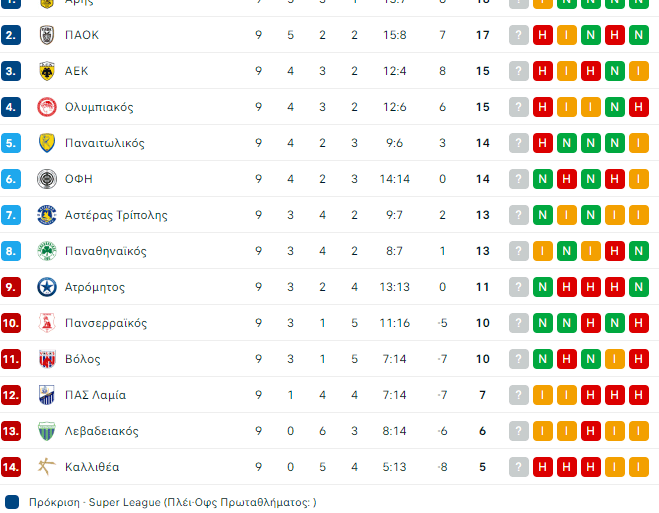Open the ΠΑΣ Λαμία team link

[95, 395]
